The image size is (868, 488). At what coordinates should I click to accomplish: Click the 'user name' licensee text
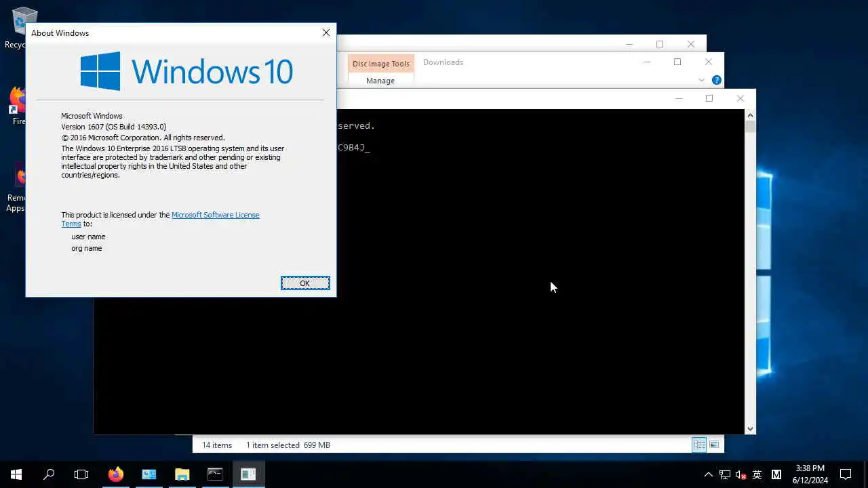pyautogui.click(x=88, y=237)
